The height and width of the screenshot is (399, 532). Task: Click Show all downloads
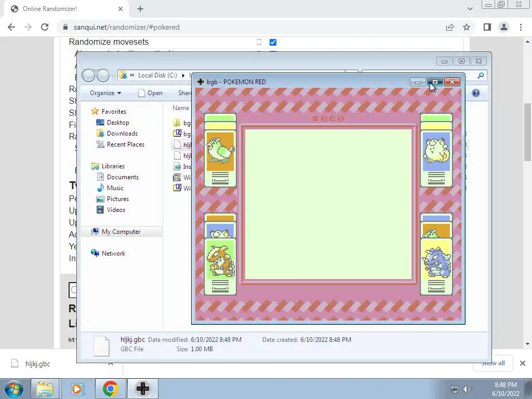point(493,363)
